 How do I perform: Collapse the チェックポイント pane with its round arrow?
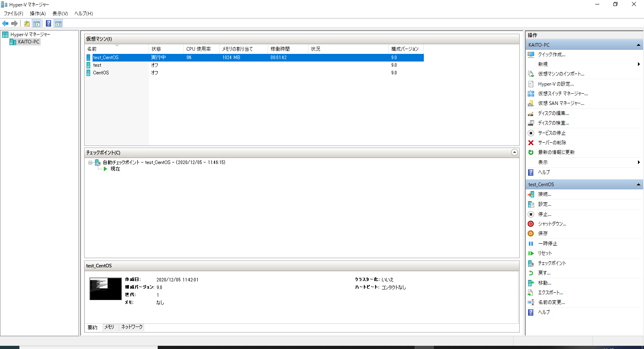pos(514,152)
